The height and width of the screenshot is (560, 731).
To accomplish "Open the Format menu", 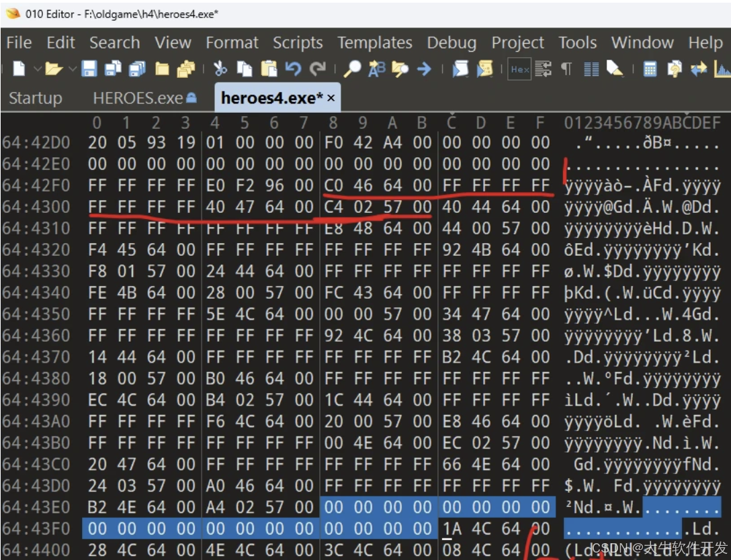I will click(232, 42).
